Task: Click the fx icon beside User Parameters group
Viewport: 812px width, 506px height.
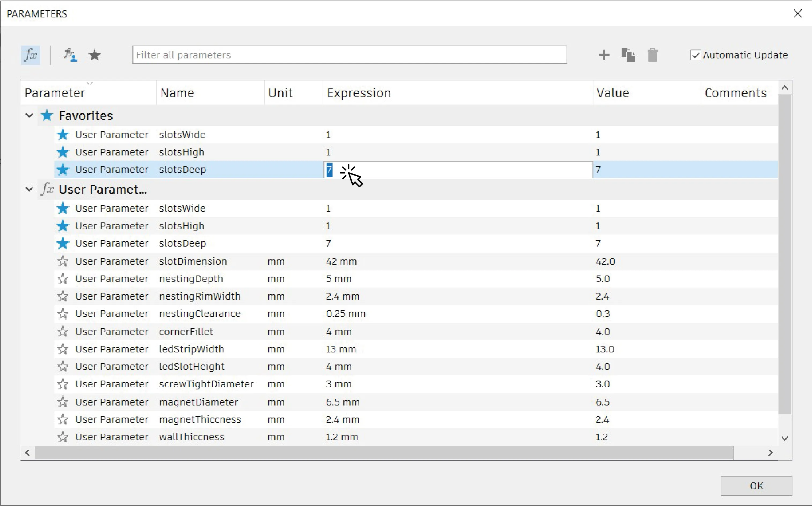Action: [47, 189]
